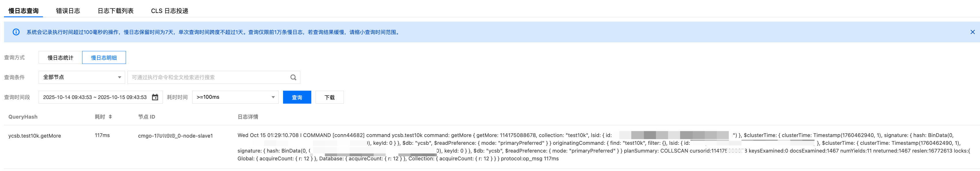This screenshot has height=171, width=980.
Task: Open the CLS 日志投递 tab
Action: (169, 11)
